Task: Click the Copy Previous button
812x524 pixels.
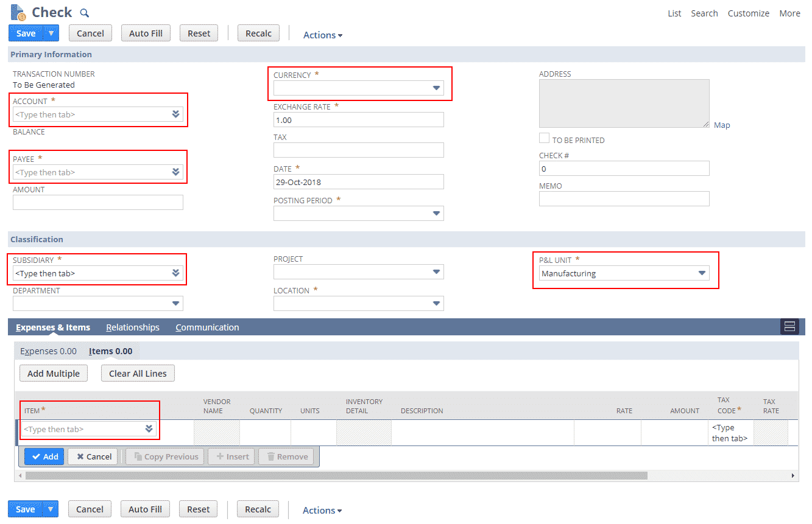Action: pyautogui.click(x=166, y=456)
